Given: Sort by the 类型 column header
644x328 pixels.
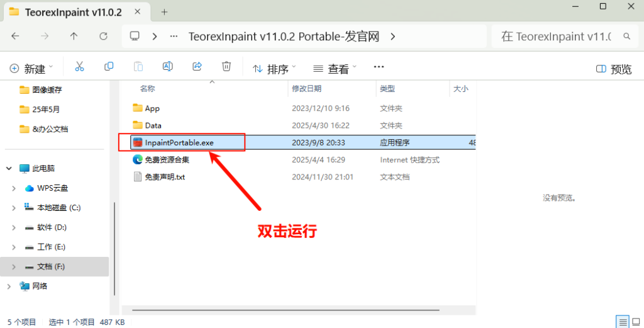Looking at the screenshot, I should tap(387, 88).
